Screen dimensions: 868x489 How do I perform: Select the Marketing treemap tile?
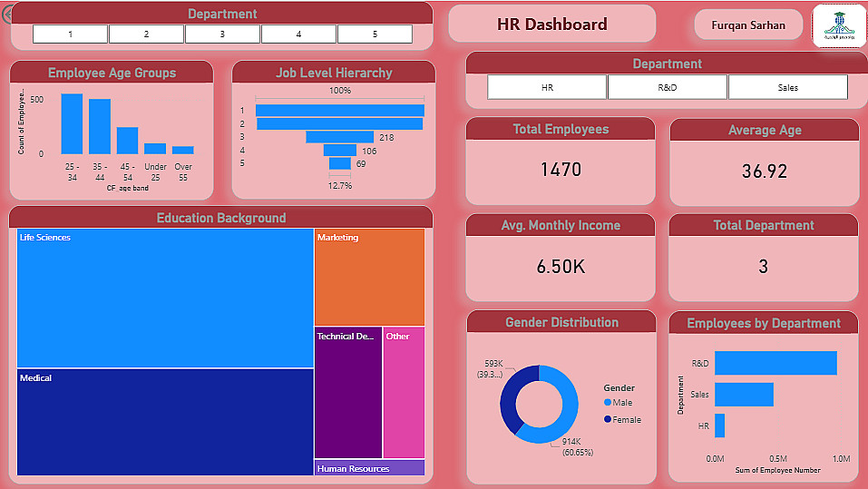[x=370, y=277]
